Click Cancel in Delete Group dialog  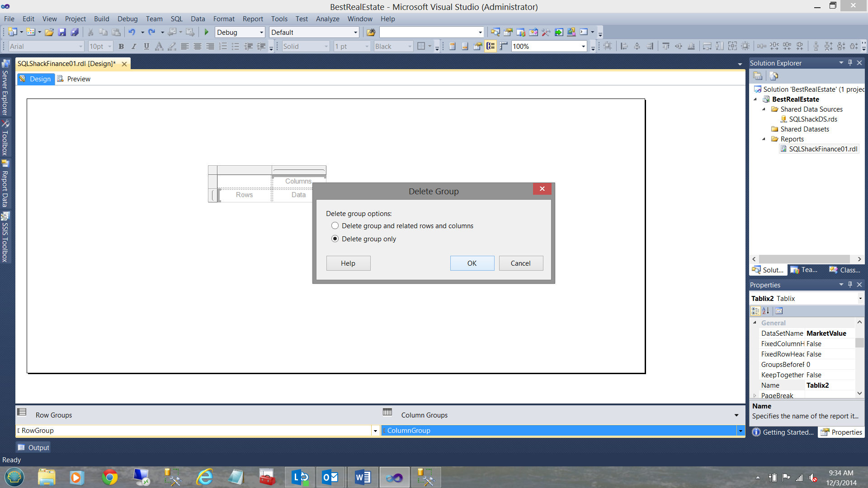[520, 263]
